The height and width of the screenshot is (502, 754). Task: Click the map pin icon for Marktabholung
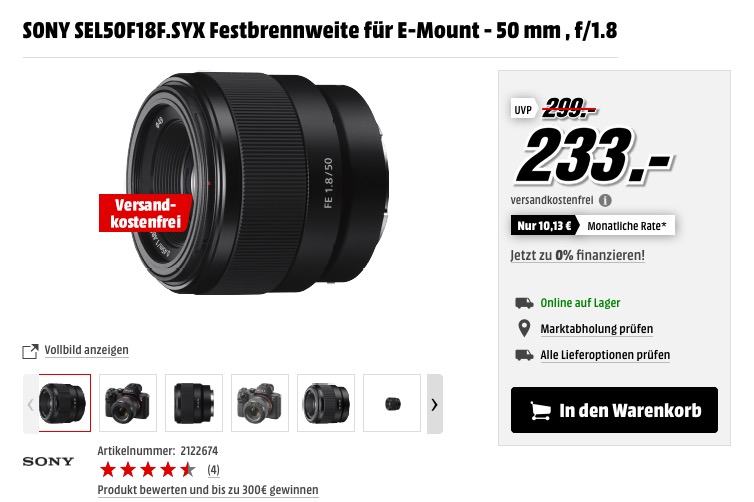(524, 328)
